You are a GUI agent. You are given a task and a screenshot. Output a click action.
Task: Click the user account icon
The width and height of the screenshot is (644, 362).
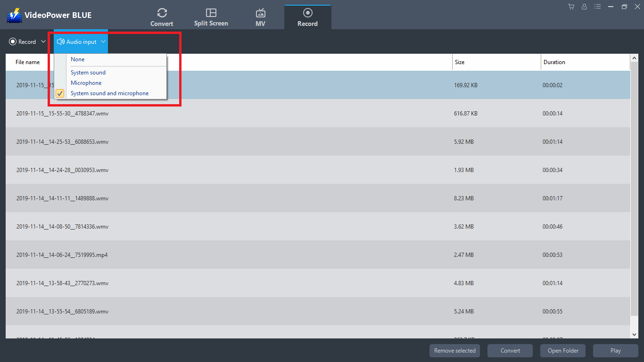point(584,7)
